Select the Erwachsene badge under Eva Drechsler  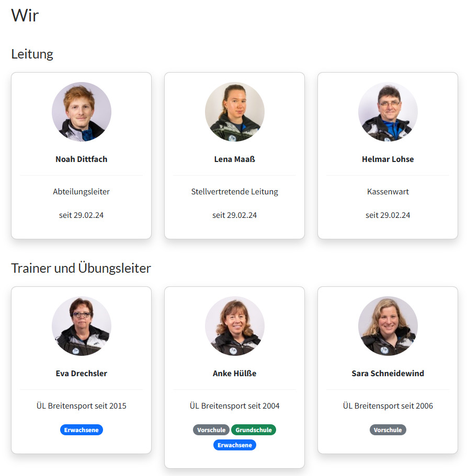point(82,430)
